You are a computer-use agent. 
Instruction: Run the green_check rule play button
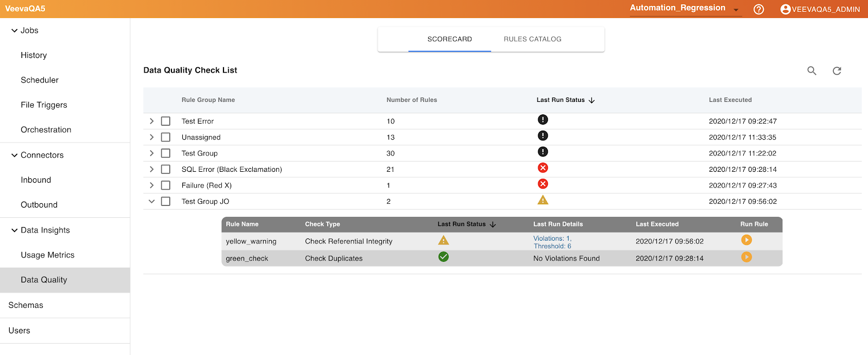click(x=746, y=257)
